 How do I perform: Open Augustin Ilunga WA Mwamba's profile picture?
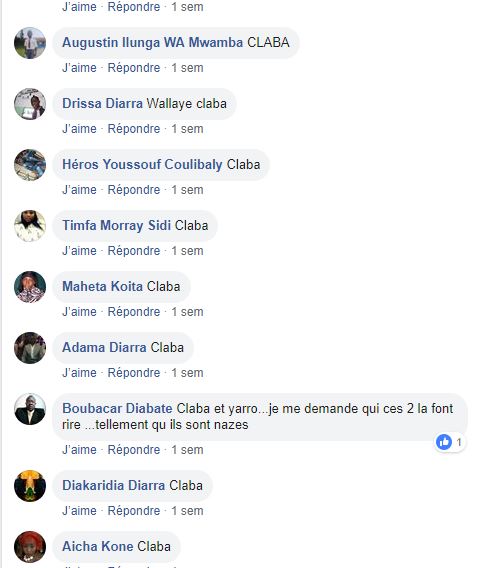30,43
